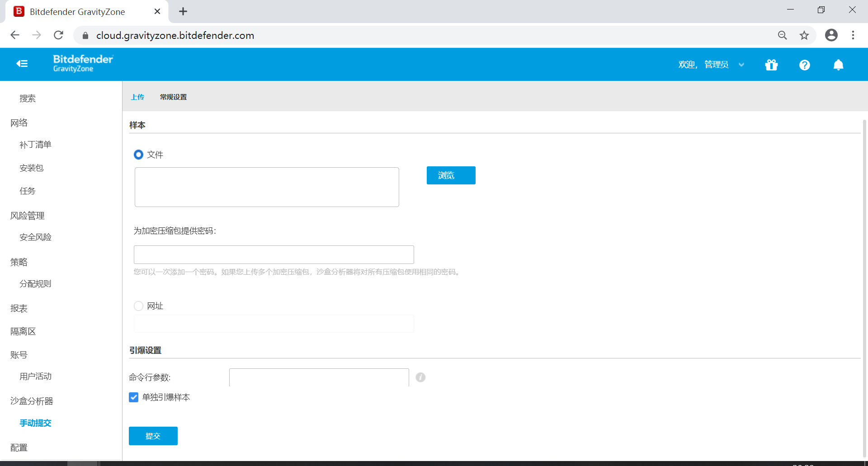Open 分配规则 in the sidebar

[x=35, y=283]
